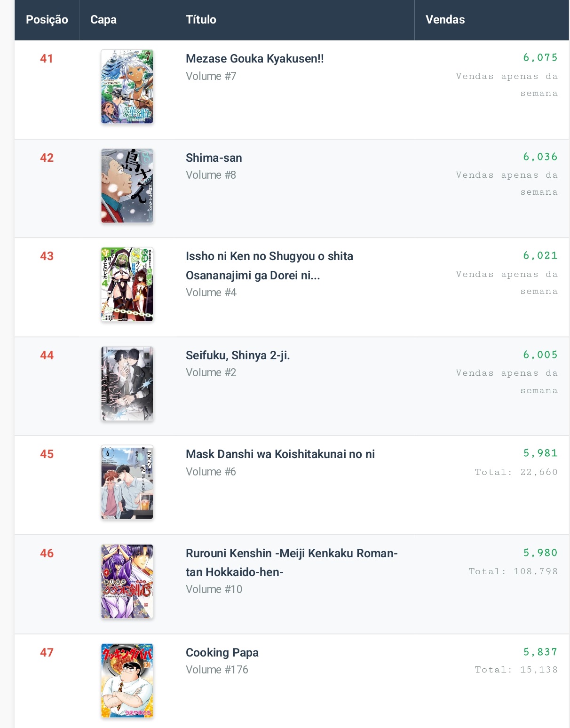
Task: Open Mask Danshi wa Koishitakunai no ni title
Action: coord(280,454)
